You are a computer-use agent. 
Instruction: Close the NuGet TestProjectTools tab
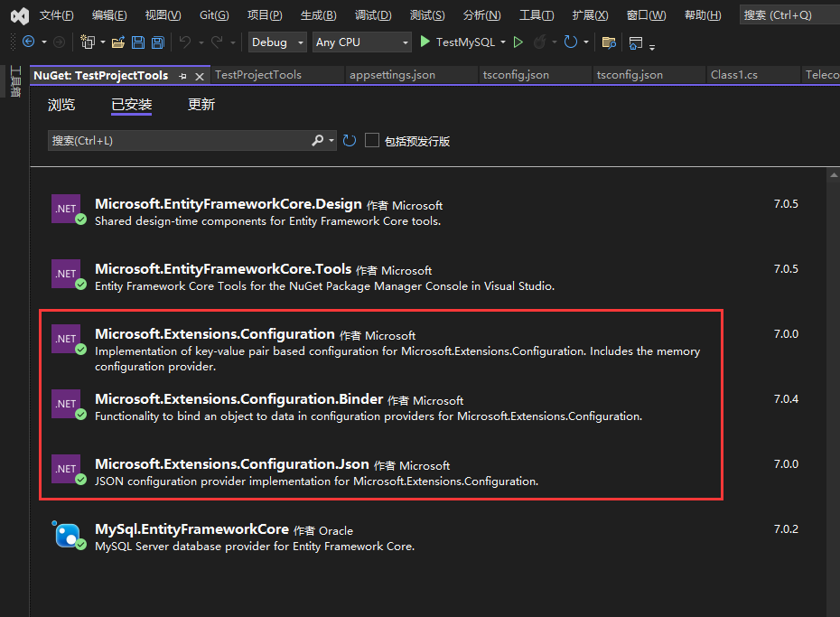point(200,76)
